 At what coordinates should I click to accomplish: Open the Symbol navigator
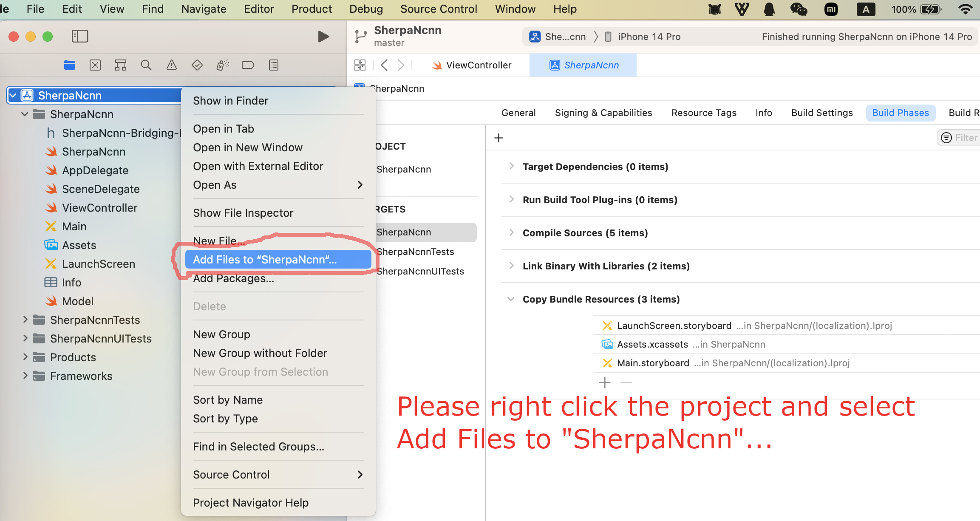pos(121,65)
